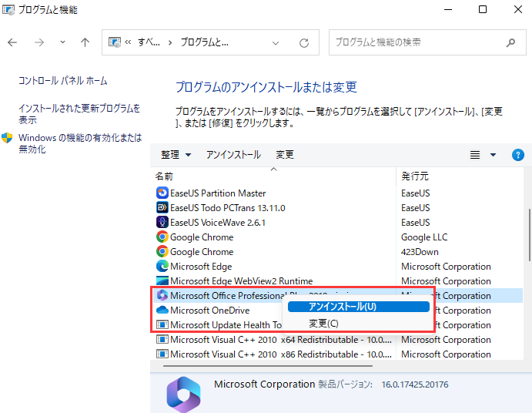Image resolution: width=532 pixels, height=413 pixels.
Task: Select Microsoft Edge program name
Action: coord(201,267)
